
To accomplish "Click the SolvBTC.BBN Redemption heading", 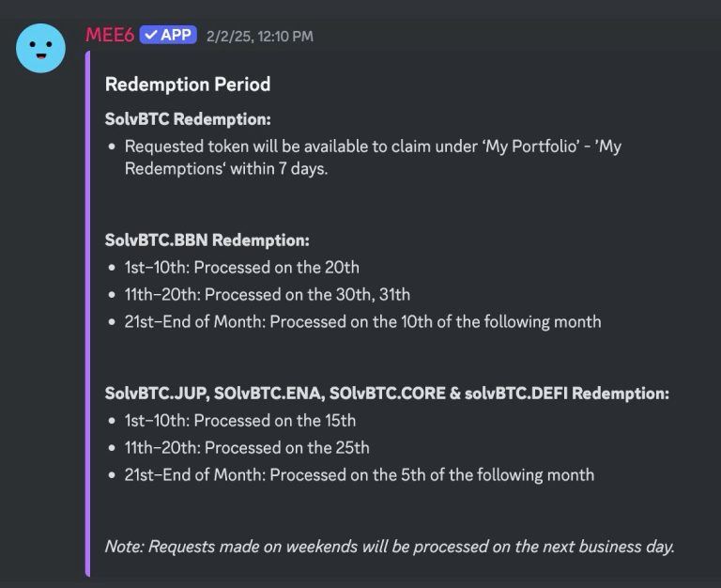I will [x=207, y=240].
